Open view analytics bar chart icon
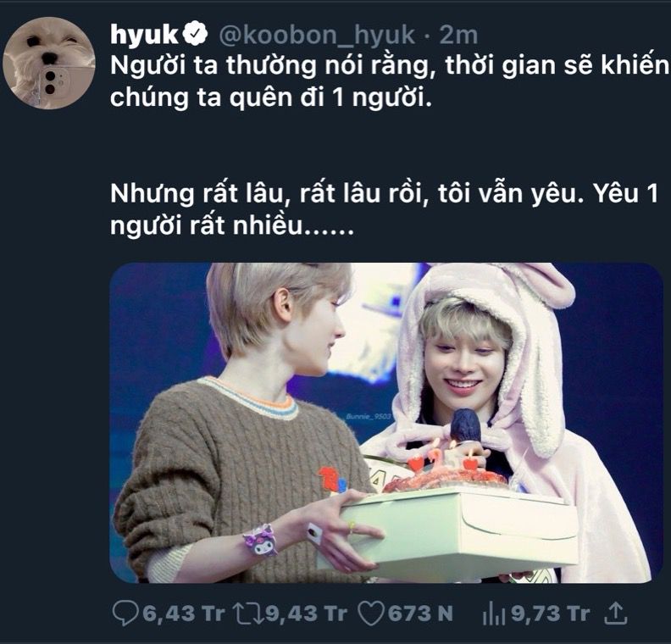 (x=493, y=615)
